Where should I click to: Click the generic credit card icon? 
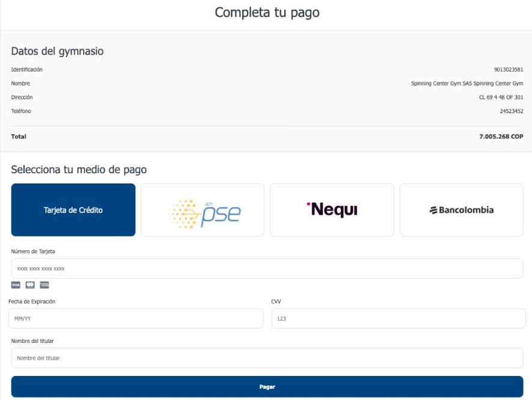coord(44,285)
